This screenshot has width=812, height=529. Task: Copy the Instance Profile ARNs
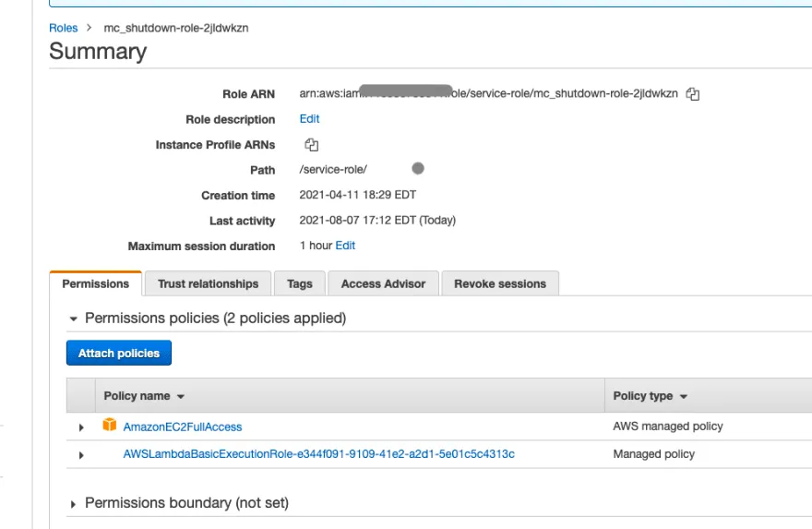click(x=311, y=145)
